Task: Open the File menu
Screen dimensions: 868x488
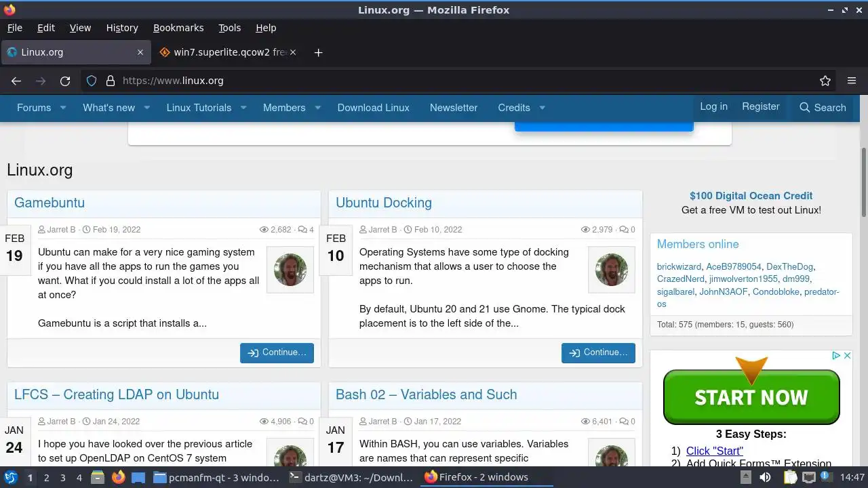Action: point(15,28)
